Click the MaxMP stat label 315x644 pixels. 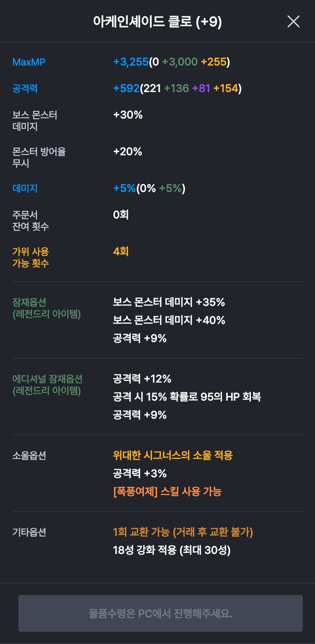29,62
